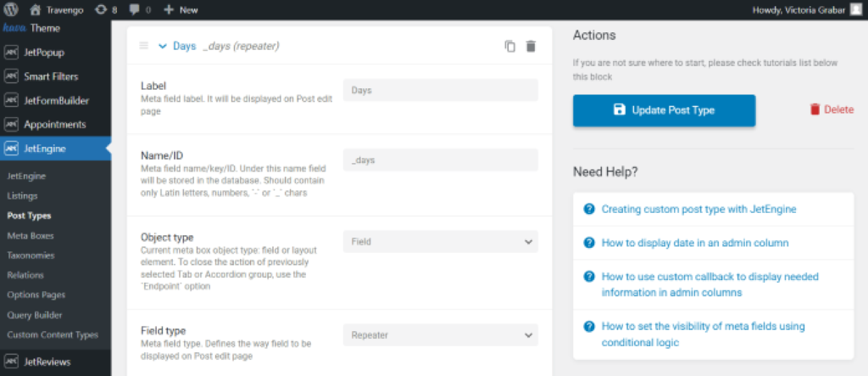The image size is (868, 376).
Task: Open Appointments menu item
Action: [x=55, y=124]
